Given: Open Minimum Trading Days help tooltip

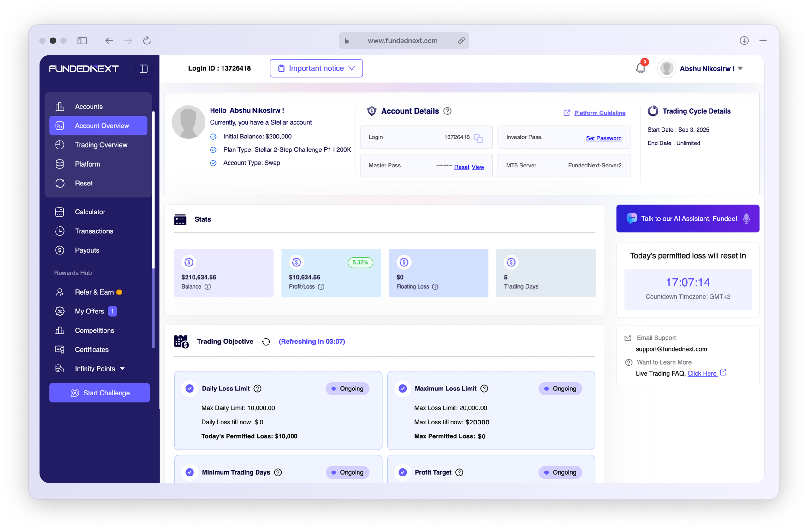Looking at the screenshot, I should coord(278,472).
